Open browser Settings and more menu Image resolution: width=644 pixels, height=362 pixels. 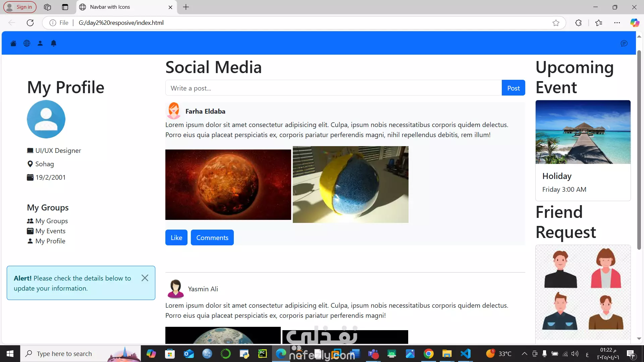click(617, 23)
